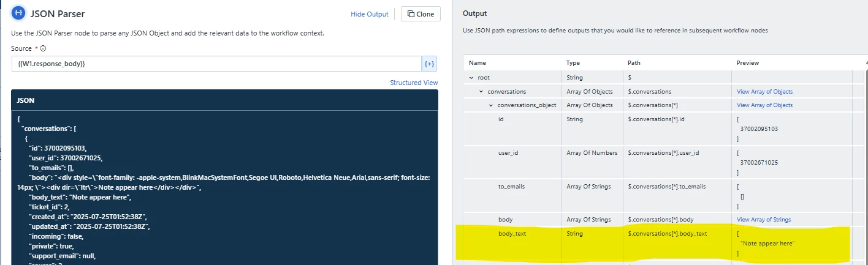Click the Name column header

(477, 63)
